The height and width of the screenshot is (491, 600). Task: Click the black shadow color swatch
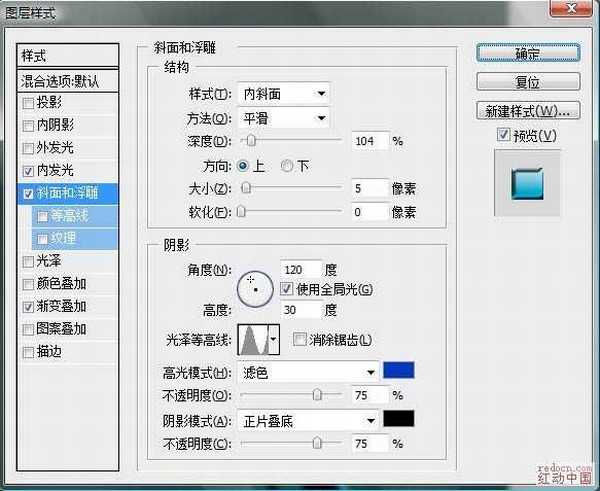tap(398, 419)
